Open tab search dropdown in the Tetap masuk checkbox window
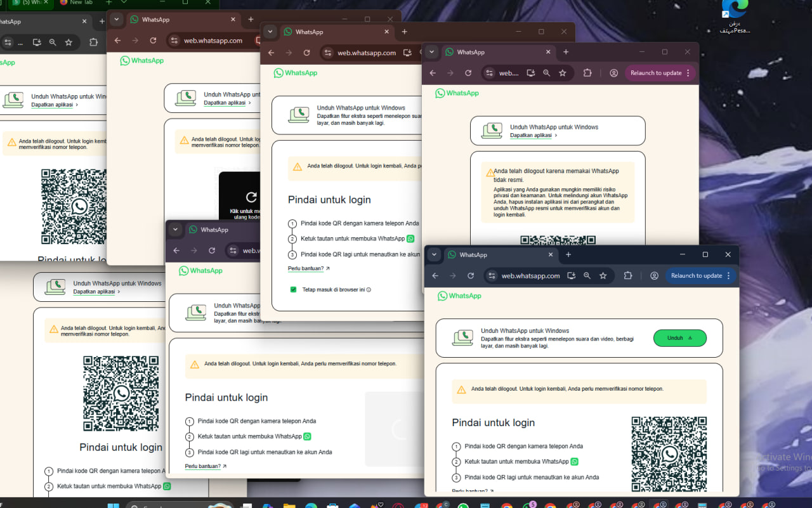The image size is (812, 508). [x=271, y=32]
